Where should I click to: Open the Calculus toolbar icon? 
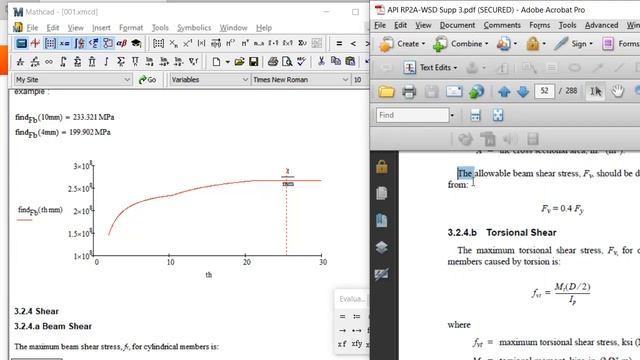click(80, 43)
